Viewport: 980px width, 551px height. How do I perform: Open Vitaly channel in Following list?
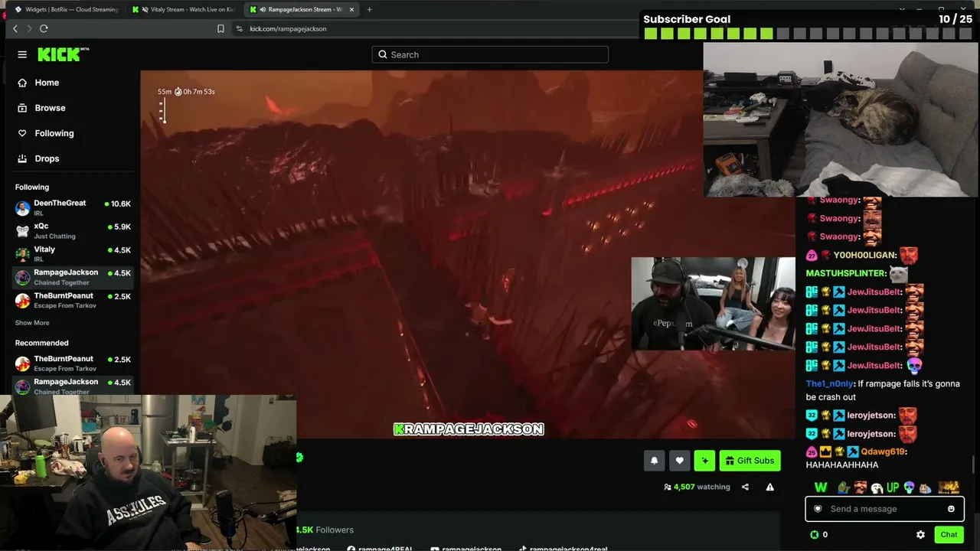[73, 253]
